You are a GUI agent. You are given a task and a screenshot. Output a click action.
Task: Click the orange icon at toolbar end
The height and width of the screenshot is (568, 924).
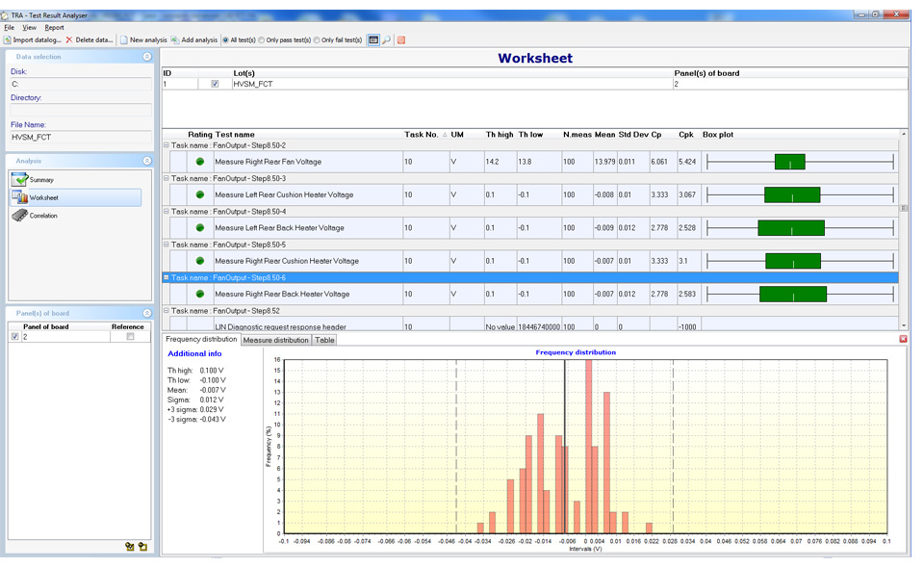coord(401,39)
